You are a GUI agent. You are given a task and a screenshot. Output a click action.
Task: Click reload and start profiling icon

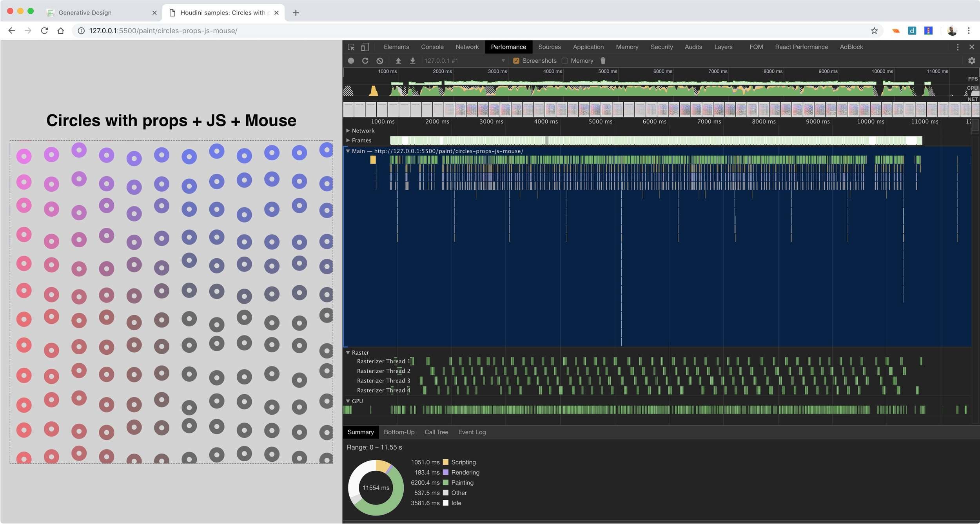tap(365, 61)
